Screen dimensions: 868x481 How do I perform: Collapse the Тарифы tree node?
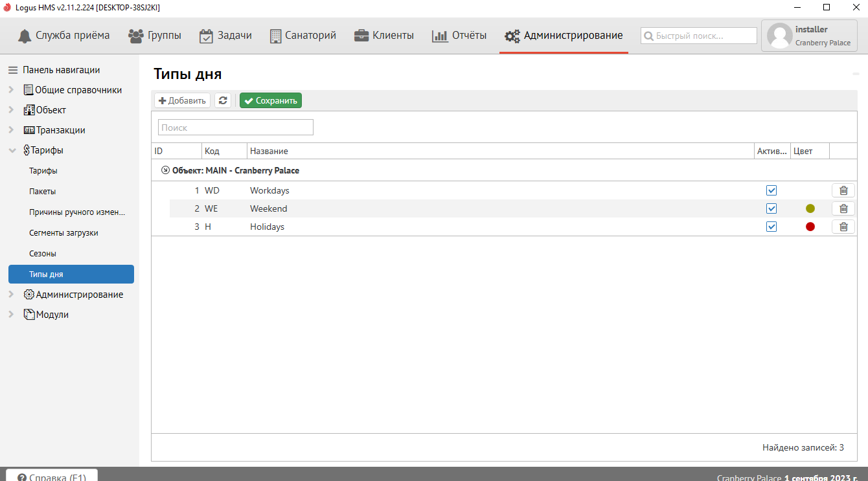(12, 150)
